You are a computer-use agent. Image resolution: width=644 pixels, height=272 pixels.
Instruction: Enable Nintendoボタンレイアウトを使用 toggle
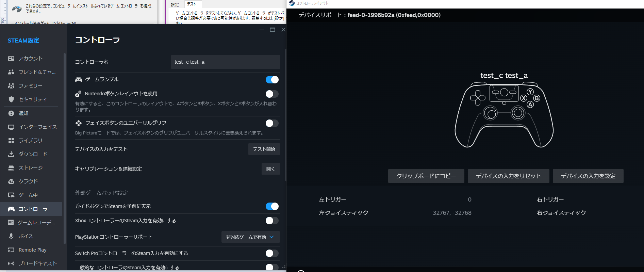coord(272,94)
